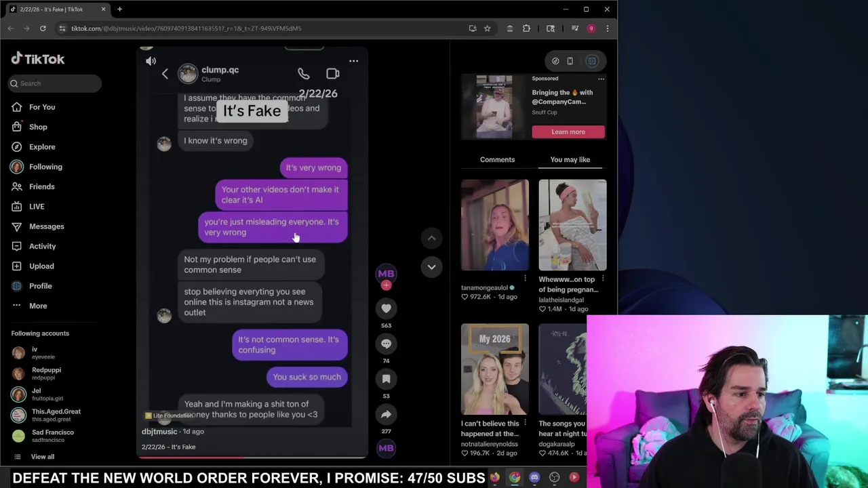Viewport: 868px width, 488px height.
Task: Click the Chrome address bar URL
Action: (186, 28)
